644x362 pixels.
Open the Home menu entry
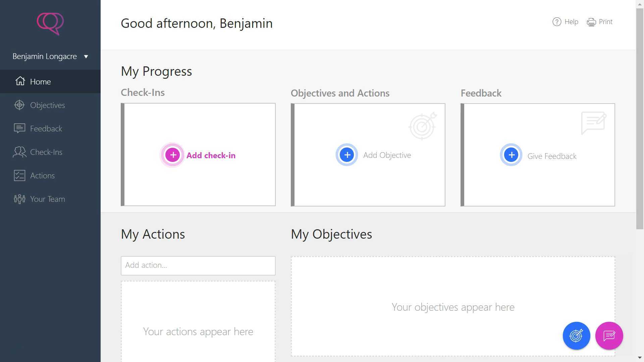pos(40,81)
